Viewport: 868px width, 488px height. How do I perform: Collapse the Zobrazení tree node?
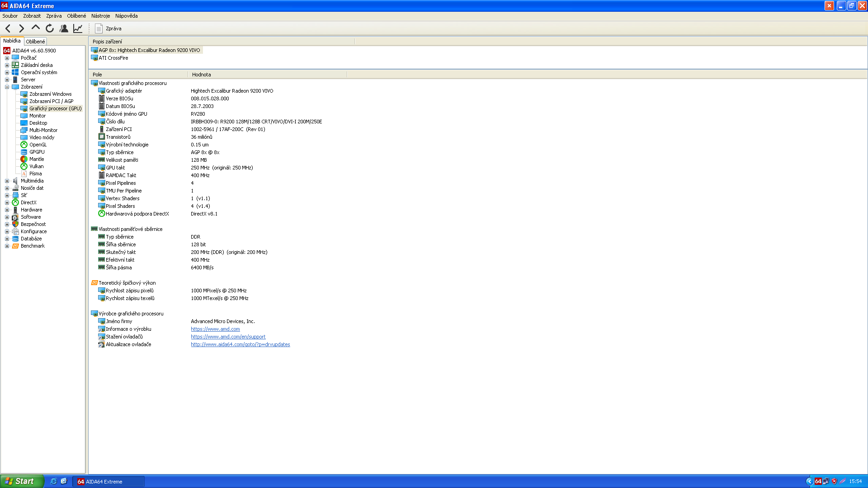click(x=7, y=87)
